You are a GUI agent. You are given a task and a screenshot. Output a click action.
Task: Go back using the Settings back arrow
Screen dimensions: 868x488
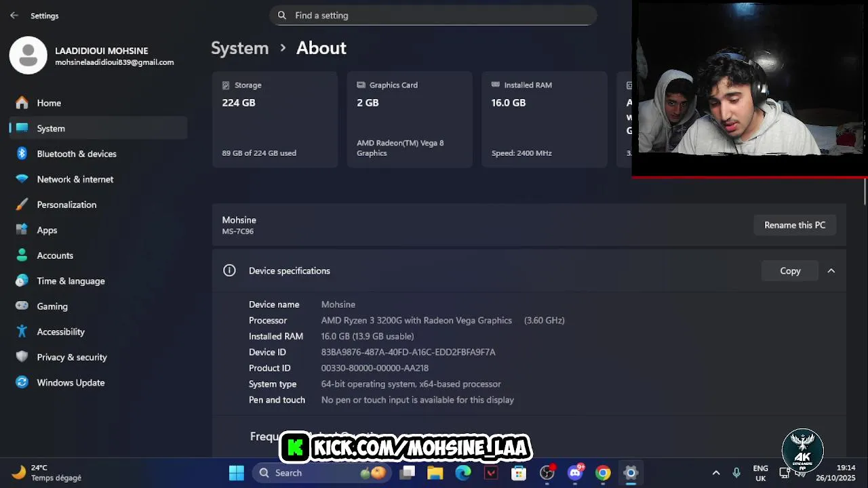[14, 15]
